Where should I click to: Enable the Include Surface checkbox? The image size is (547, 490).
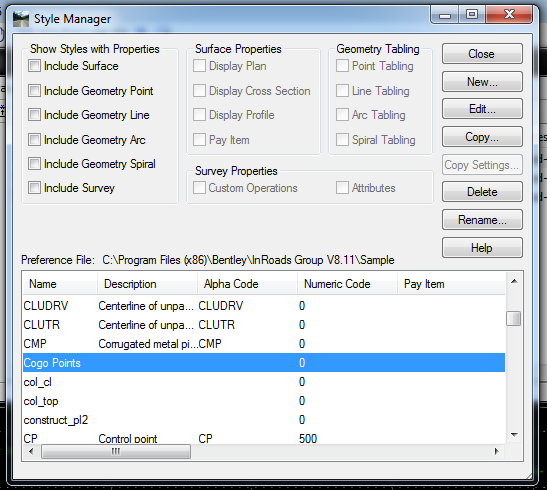pos(34,66)
